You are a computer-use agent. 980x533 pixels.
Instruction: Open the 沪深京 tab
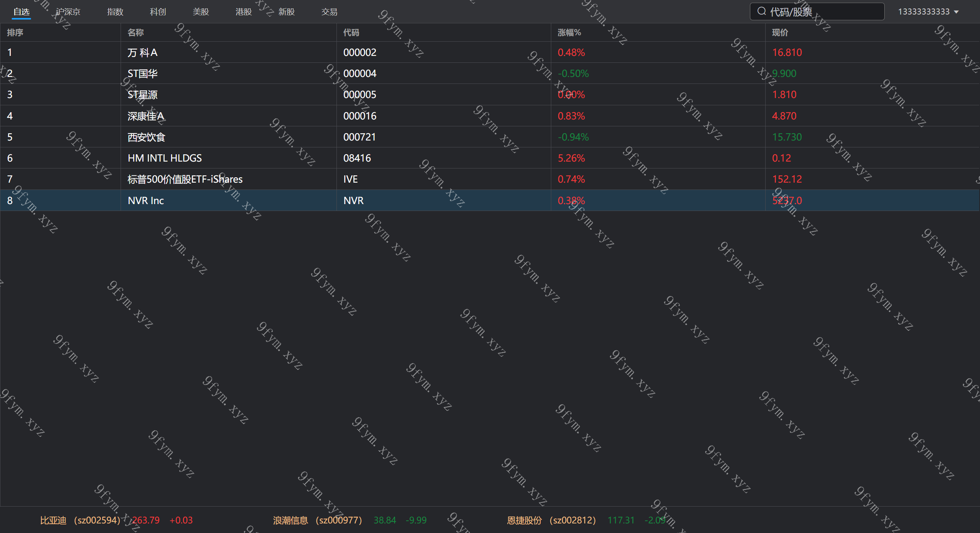[68, 12]
